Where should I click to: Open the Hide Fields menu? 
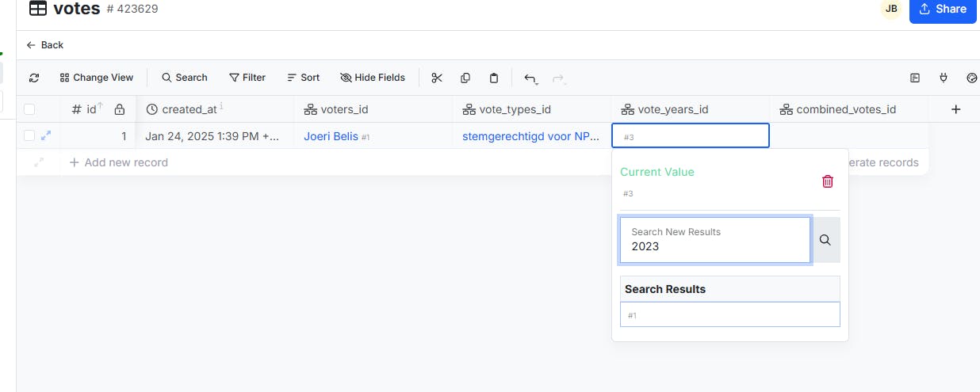point(373,78)
